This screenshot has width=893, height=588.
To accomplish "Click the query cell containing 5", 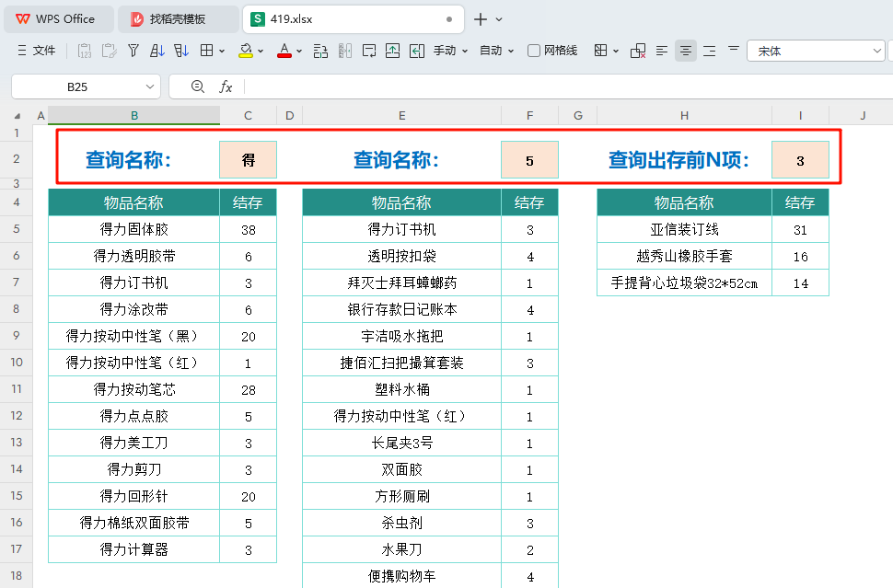I will 529,160.
